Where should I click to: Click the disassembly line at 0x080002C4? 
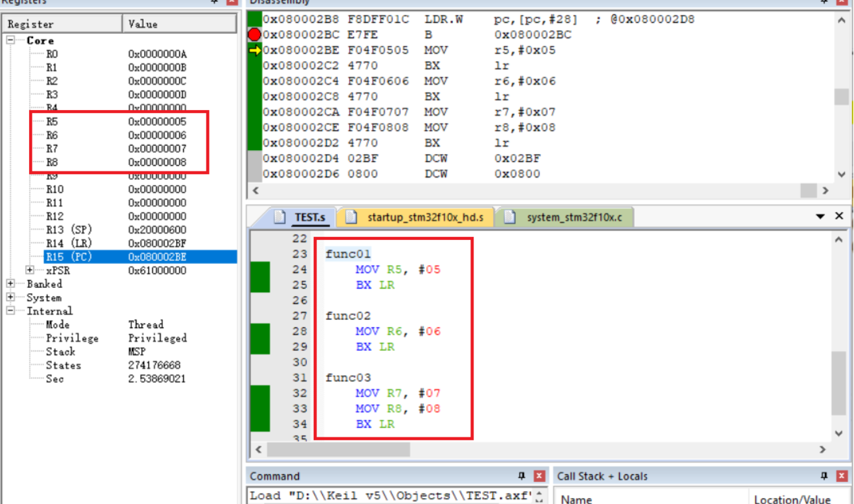(409, 81)
